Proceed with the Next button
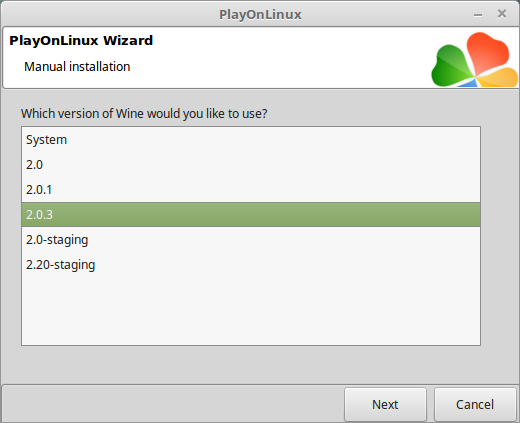 click(385, 404)
